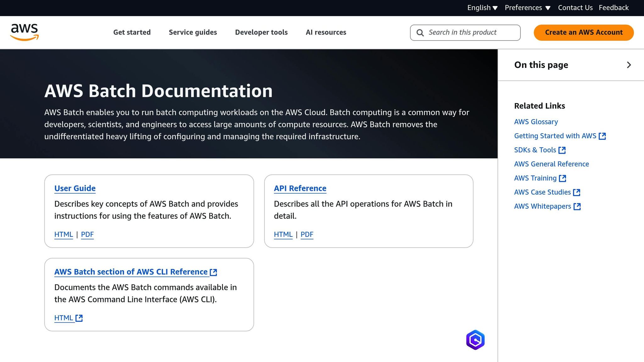The width and height of the screenshot is (644, 362).
Task: Open the API Reference title link
Action: (x=300, y=188)
